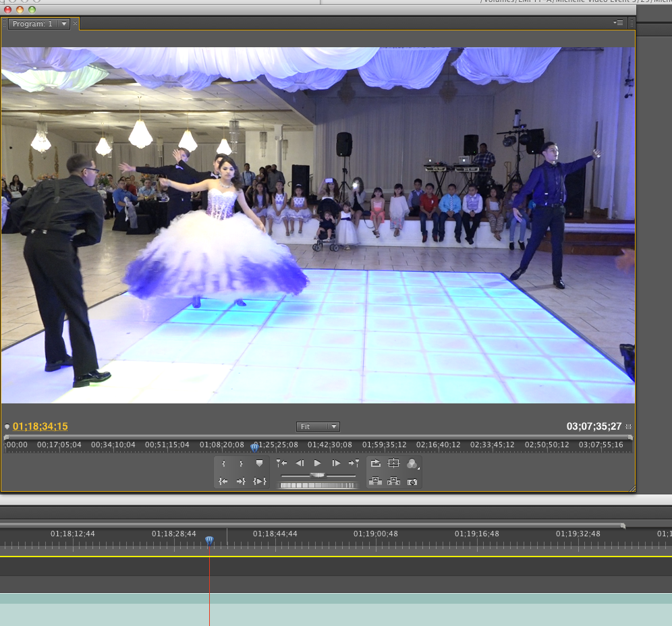Image resolution: width=672 pixels, height=626 pixels.
Task: Go to Out point
Action: [x=241, y=481]
